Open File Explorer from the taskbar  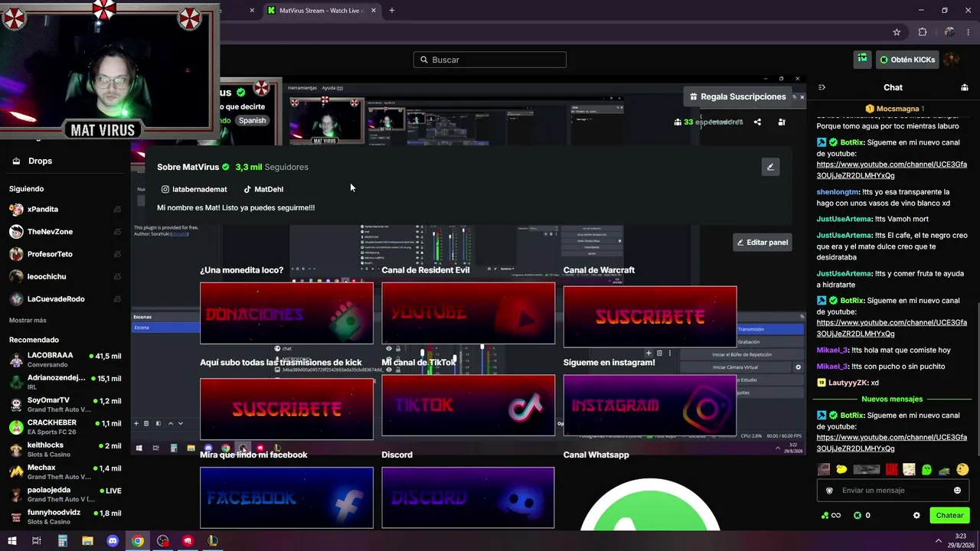click(x=87, y=541)
